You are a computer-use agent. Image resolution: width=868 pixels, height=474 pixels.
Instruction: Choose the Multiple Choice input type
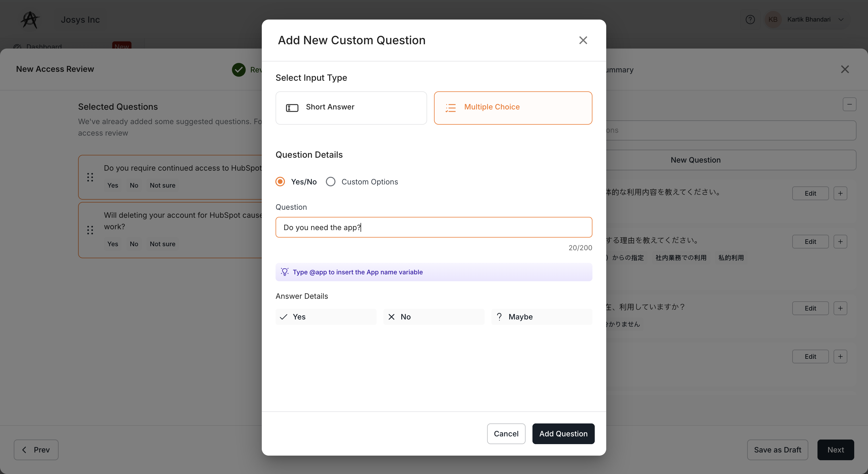[513, 108]
